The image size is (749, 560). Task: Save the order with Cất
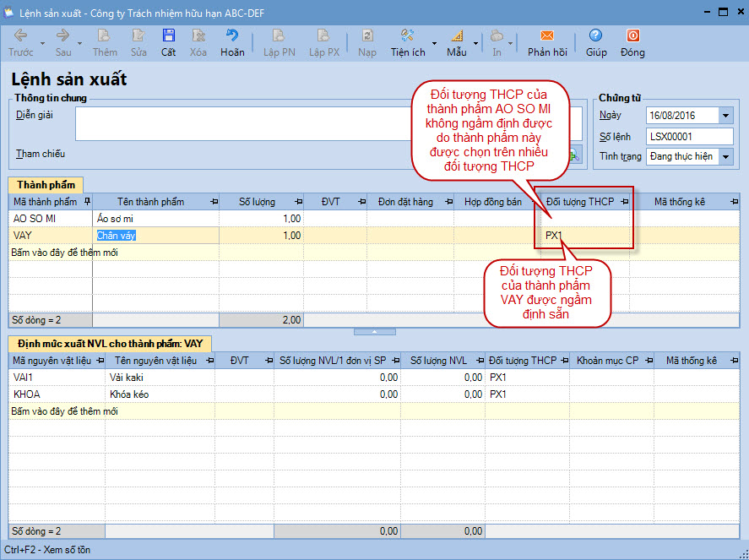[x=168, y=42]
